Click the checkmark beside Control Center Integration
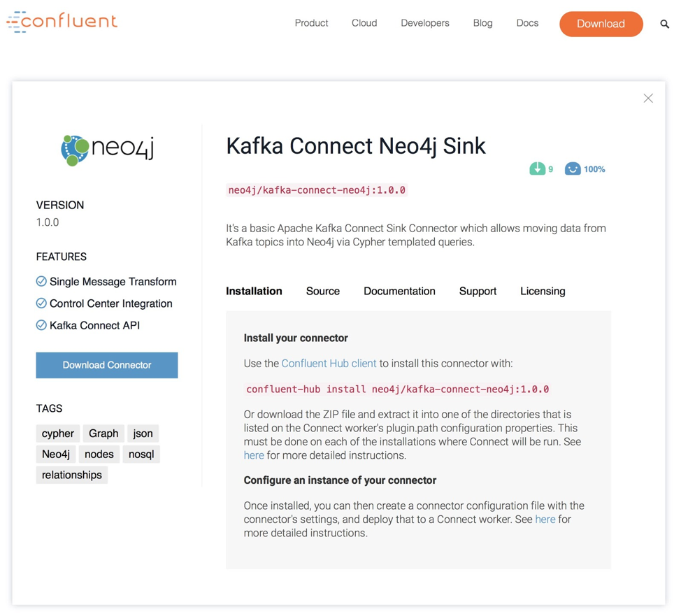 tap(41, 303)
